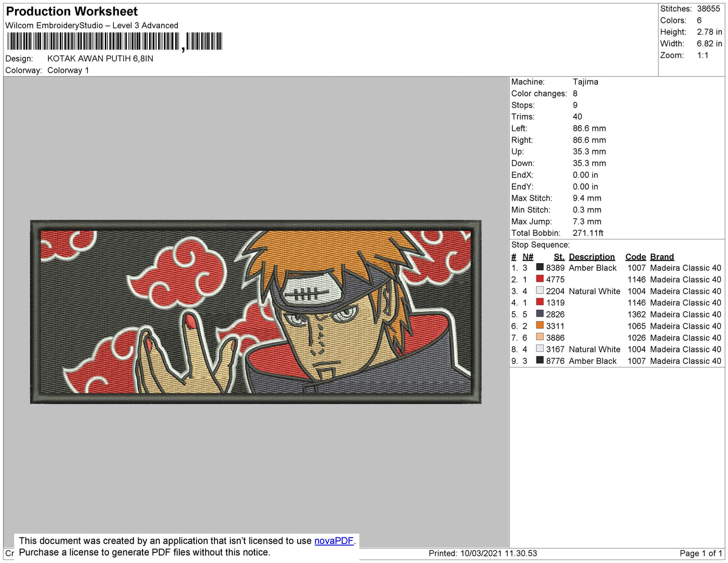The width and height of the screenshot is (728, 563).
Task: Click the 'Description' column header
Action: tap(591, 257)
